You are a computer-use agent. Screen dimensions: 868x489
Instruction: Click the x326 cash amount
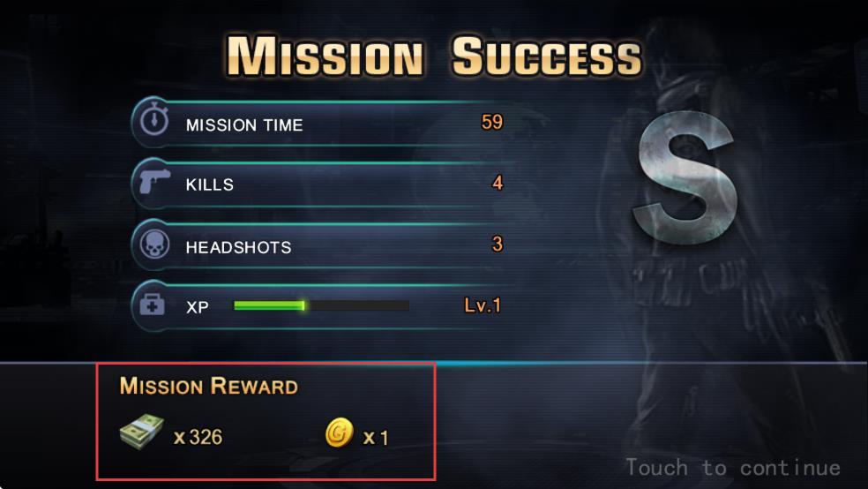tap(198, 437)
